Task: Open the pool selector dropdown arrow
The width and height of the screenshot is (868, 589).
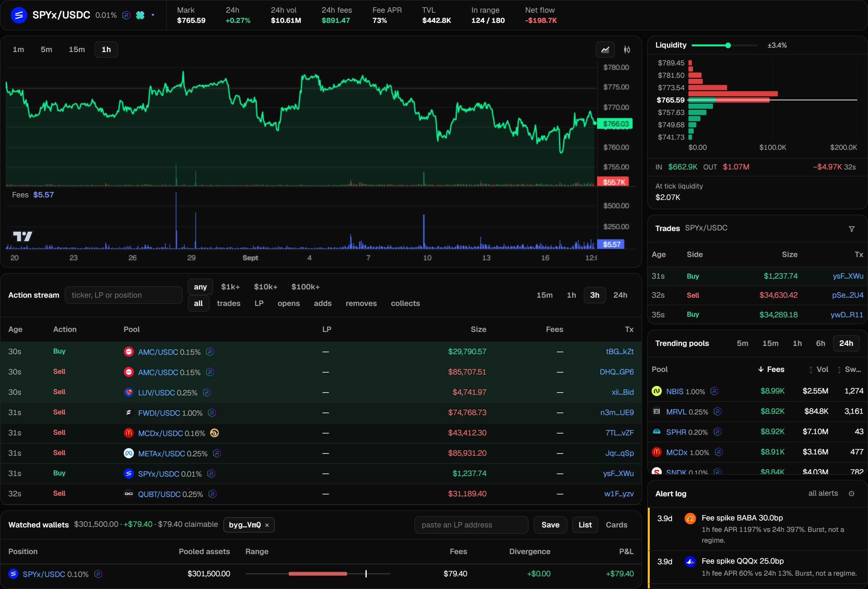Action: (x=153, y=15)
